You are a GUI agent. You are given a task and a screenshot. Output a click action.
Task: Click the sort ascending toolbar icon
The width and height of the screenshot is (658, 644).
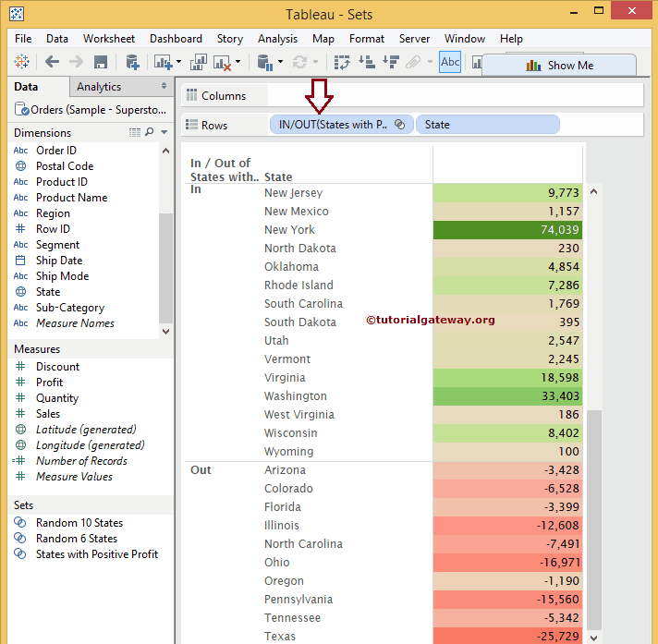[366, 62]
